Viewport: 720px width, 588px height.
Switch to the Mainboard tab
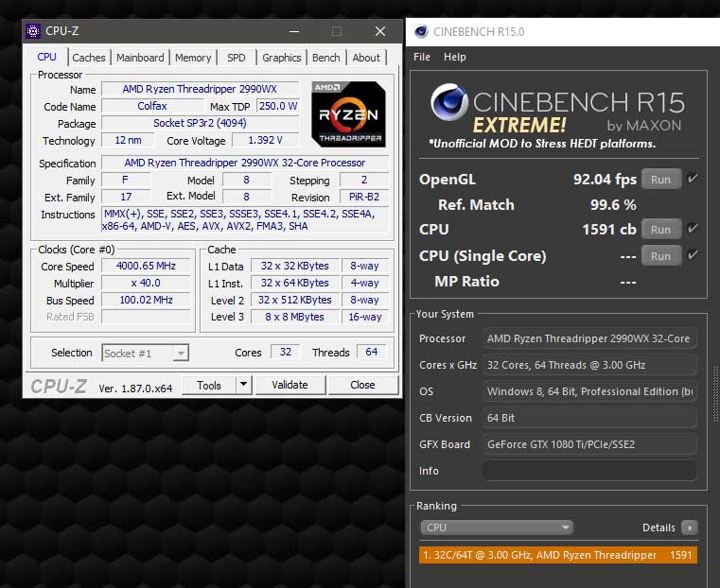(x=140, y=58)
